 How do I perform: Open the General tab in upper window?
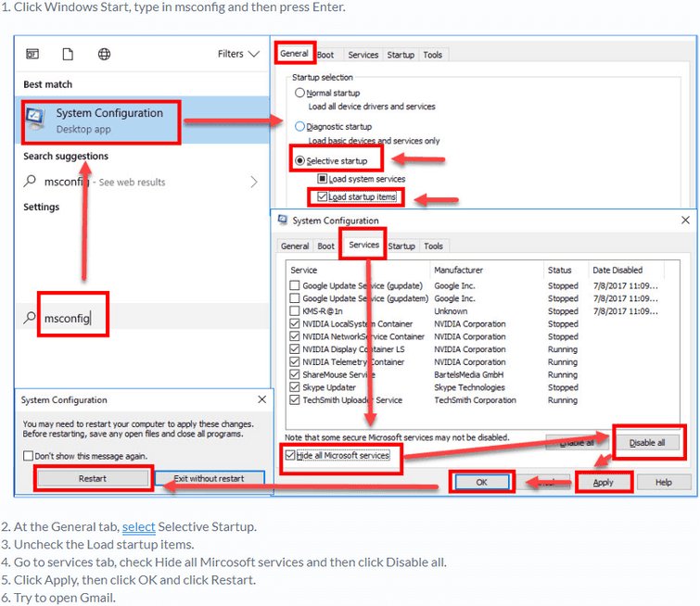[x=294, y=54]
